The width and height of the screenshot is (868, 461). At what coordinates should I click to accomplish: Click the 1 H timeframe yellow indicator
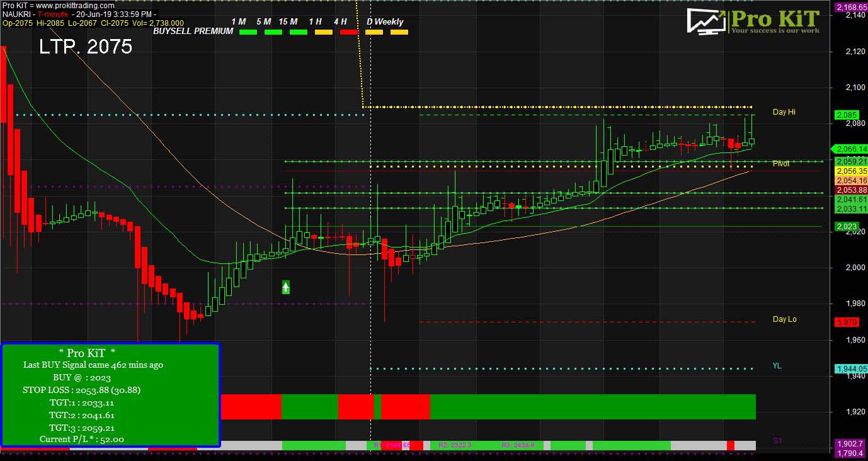323,31
